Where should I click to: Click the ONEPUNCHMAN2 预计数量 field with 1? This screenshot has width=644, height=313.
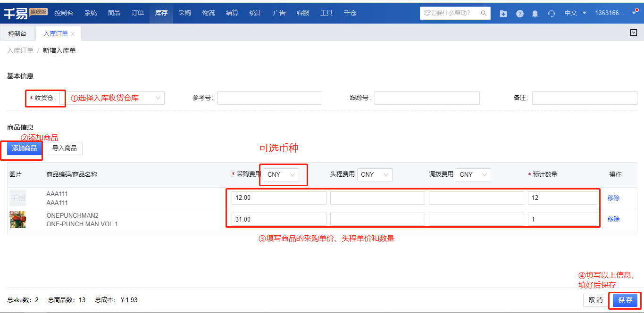(563, 219)
